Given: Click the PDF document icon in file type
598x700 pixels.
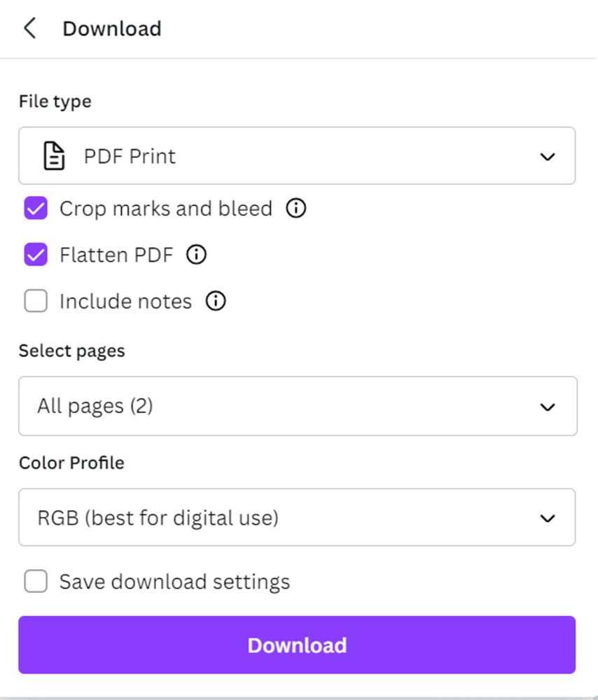Looking at the screenshot, I should (x=53, y=155).
